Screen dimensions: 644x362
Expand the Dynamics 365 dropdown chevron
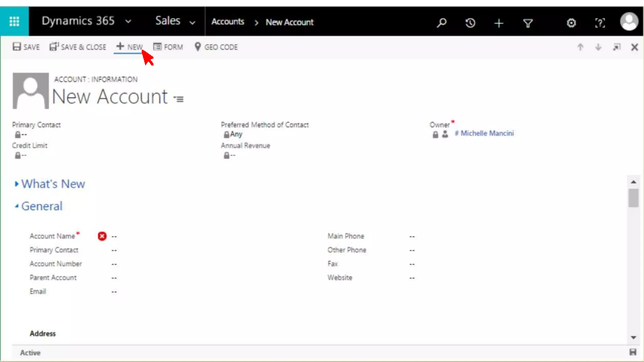click(x=128, y=22)
